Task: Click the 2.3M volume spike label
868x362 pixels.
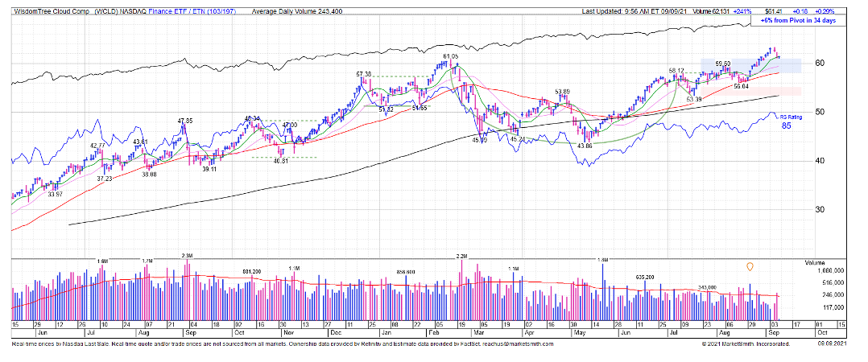Action: click(x=187, y=255)
